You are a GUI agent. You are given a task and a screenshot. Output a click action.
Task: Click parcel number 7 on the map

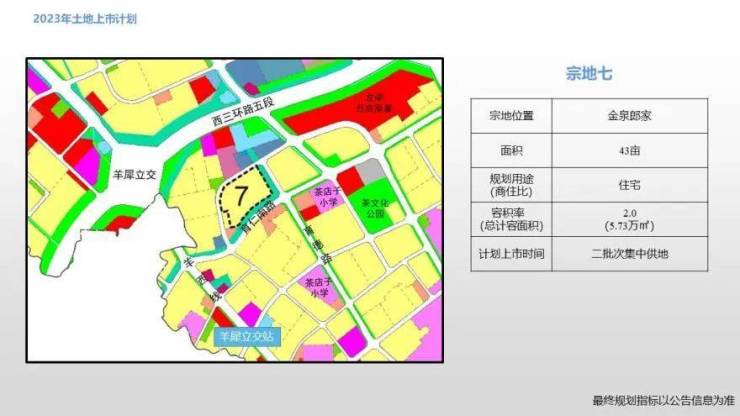tap(241, 195)
